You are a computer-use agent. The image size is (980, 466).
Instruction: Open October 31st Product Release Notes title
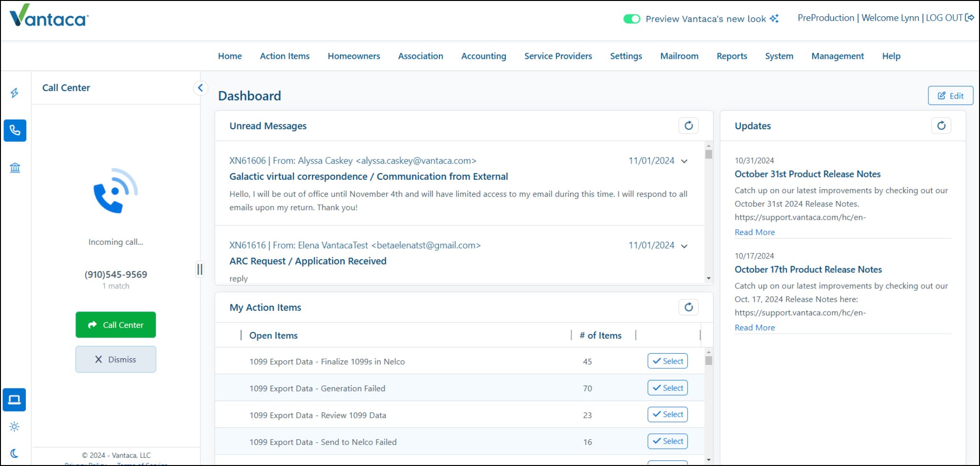[x=807, y=174]
